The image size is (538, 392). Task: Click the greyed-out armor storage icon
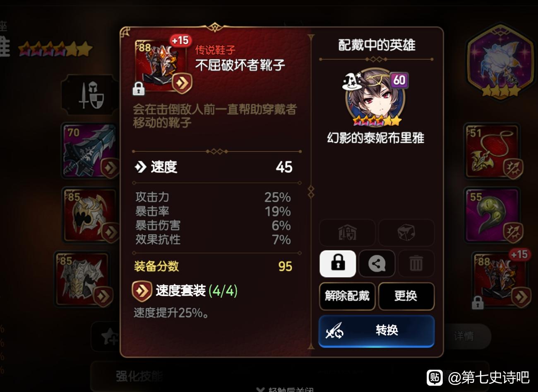point(347,233)
